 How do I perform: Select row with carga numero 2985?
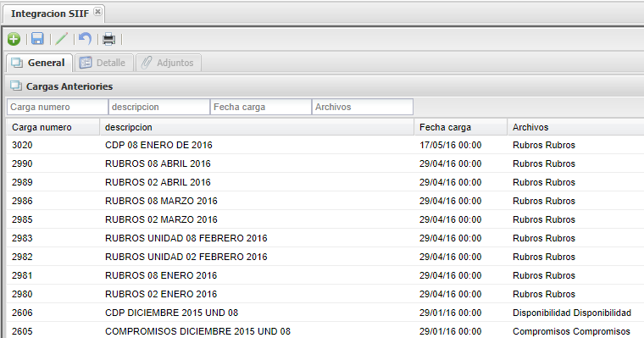click(325, 219)
